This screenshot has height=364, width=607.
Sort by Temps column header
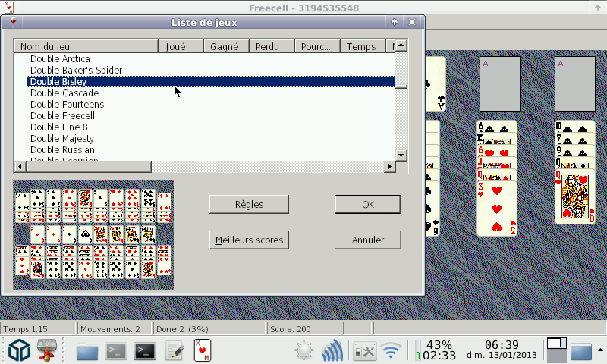click(x=363, y=46)
